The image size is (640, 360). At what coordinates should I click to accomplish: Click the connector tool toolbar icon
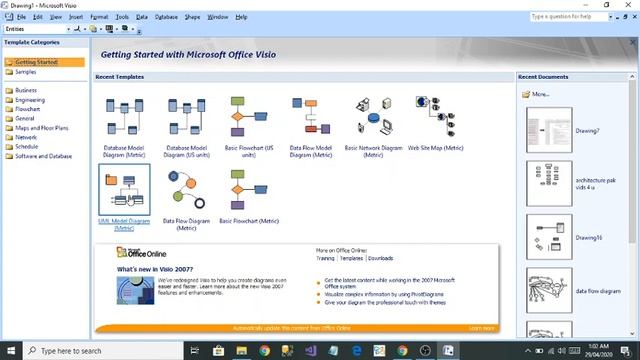coord(77,29)
